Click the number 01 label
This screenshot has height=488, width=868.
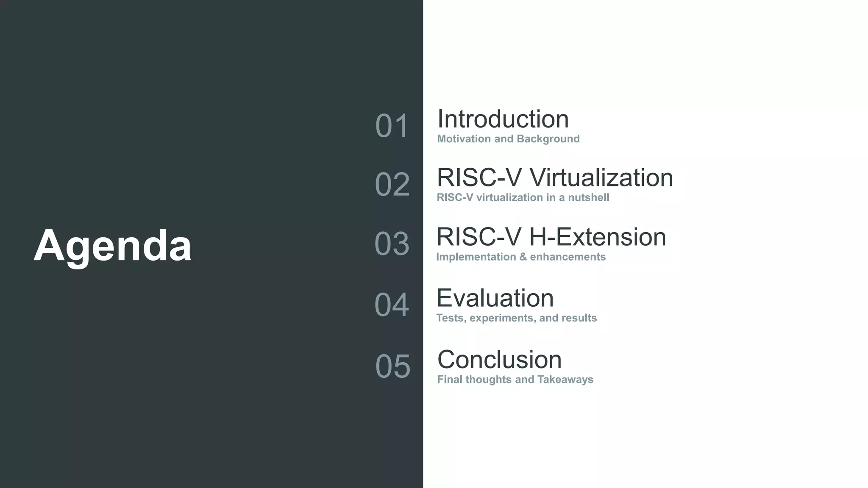click(x=392, y=126)
